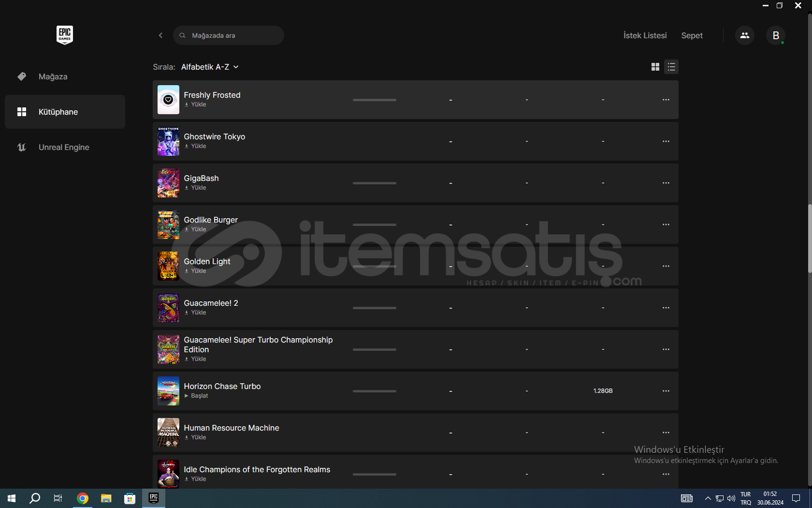The height and width of the screenshot is (508, 812).
Task: Open the Sepet cart
Action: pos(692,35)
